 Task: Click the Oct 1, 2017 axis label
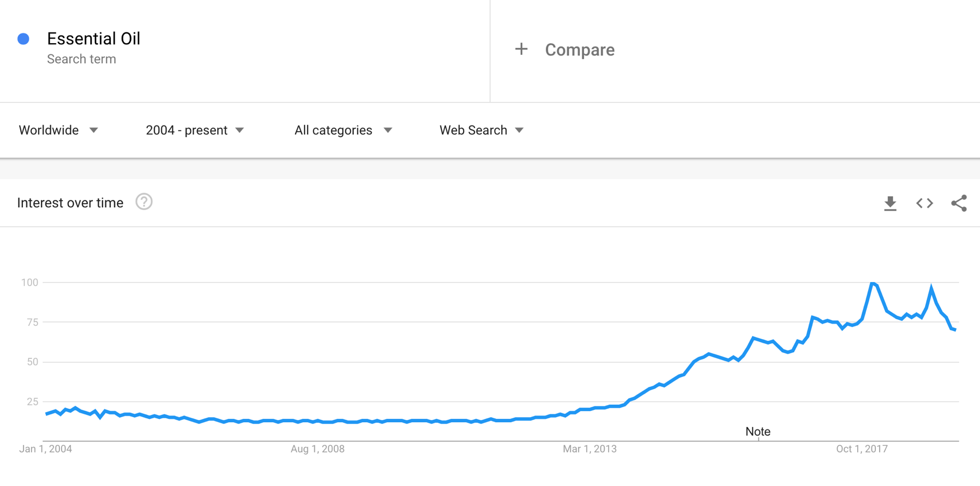pyautogui.click(x=861, y=449)
